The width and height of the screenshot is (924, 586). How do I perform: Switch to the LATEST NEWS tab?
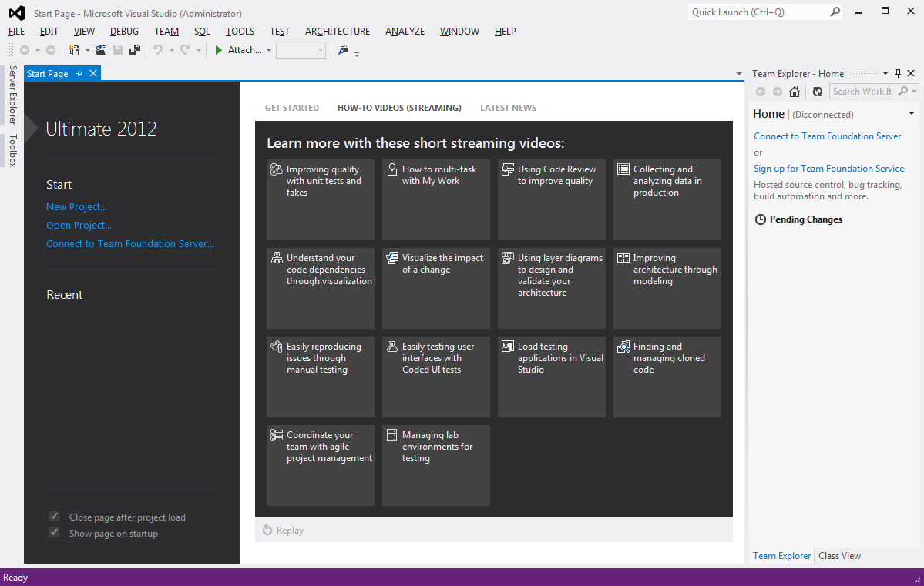(x=508, y=108)
